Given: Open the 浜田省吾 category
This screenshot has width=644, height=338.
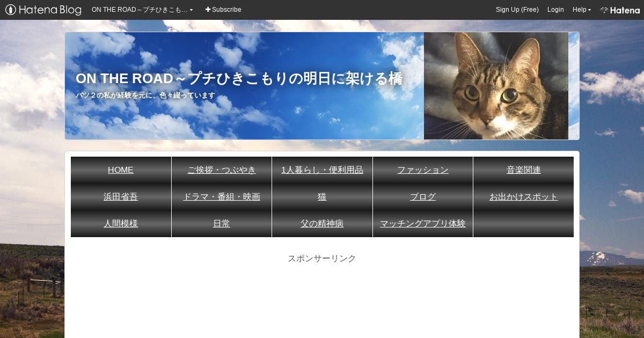Looking at the screenshot, I should [x=121, y=197].
